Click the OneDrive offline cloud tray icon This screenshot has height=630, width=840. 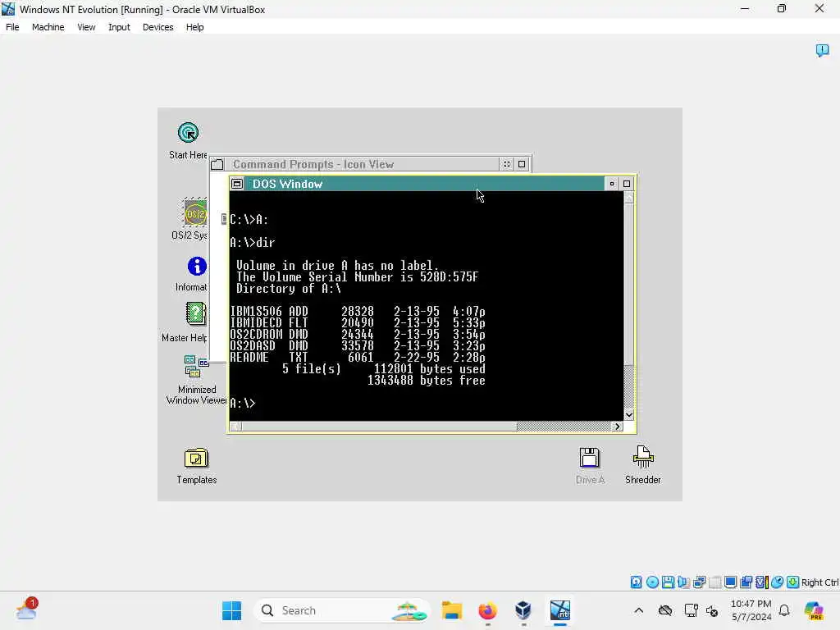[665, 610]
